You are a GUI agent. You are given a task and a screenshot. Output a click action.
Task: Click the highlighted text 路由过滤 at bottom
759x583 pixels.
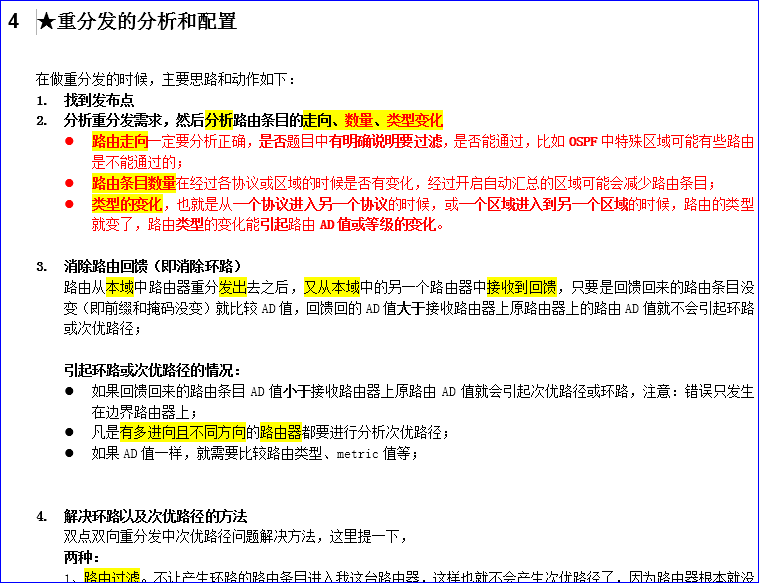click(111, 577)
